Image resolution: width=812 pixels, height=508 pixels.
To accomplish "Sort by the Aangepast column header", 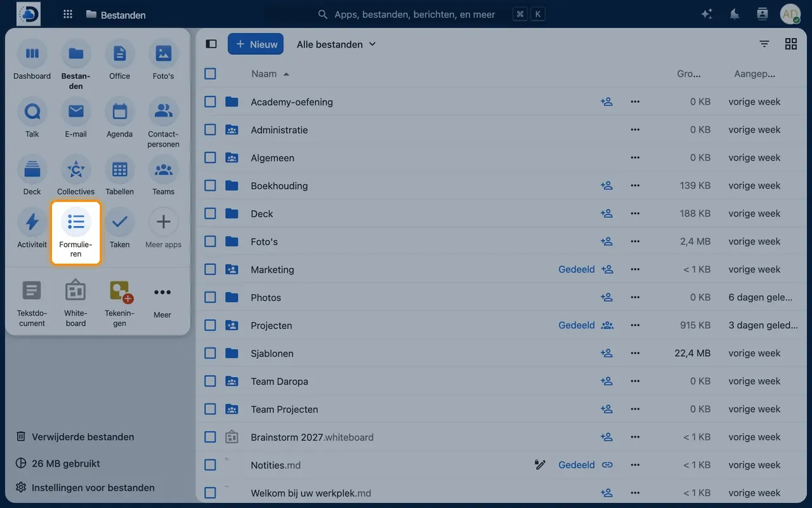I will coord(755,74).
